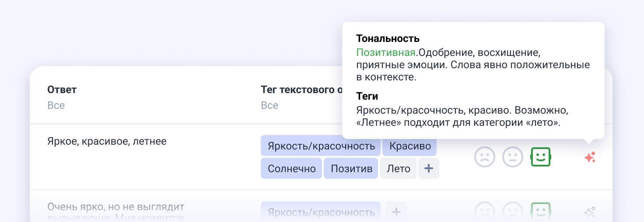Click the "Ответ" column header
644x222 pixels.
[62, 90]
